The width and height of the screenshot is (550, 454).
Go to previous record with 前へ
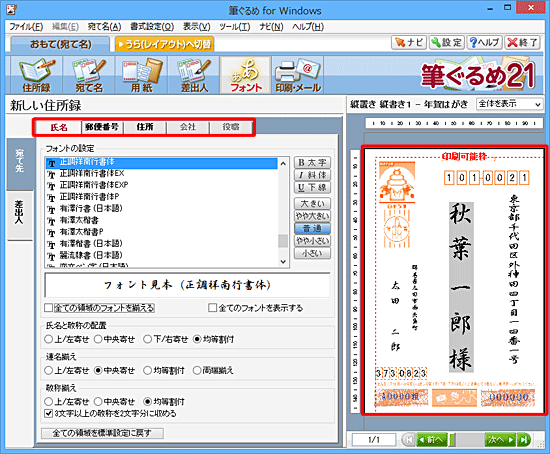[x=432, y=440]
